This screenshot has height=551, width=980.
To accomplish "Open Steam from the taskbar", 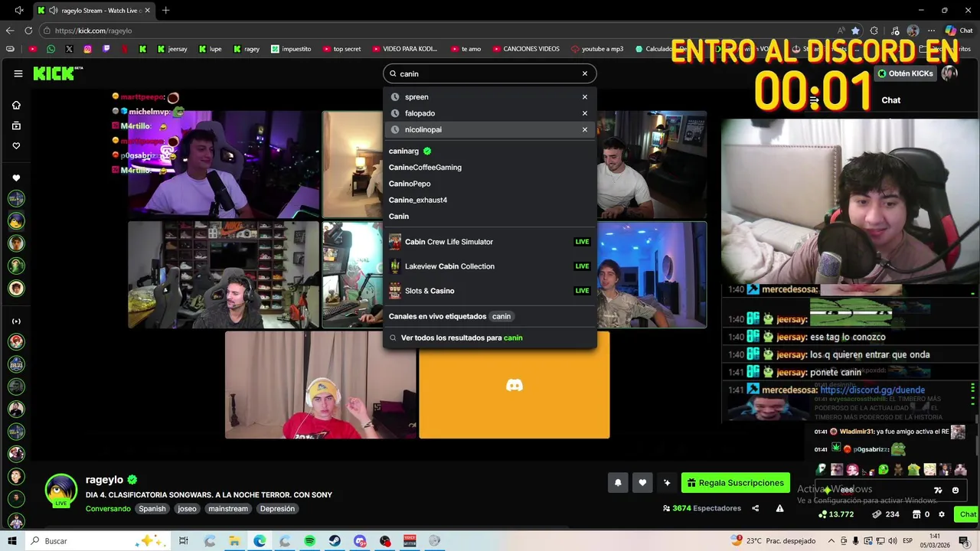I will point(335,541).
